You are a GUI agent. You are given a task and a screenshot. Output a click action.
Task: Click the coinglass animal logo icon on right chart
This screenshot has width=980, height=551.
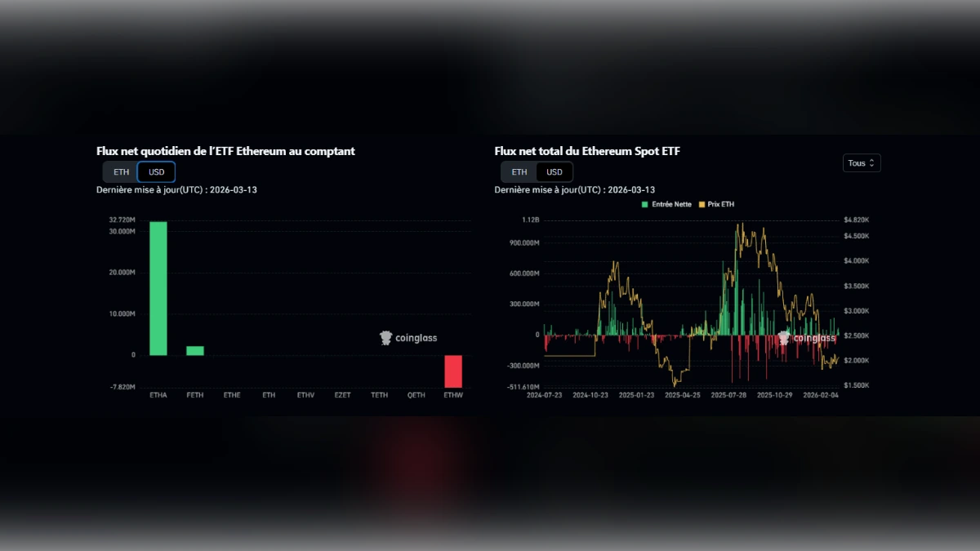pyautogui.click(x=782, y=337)
